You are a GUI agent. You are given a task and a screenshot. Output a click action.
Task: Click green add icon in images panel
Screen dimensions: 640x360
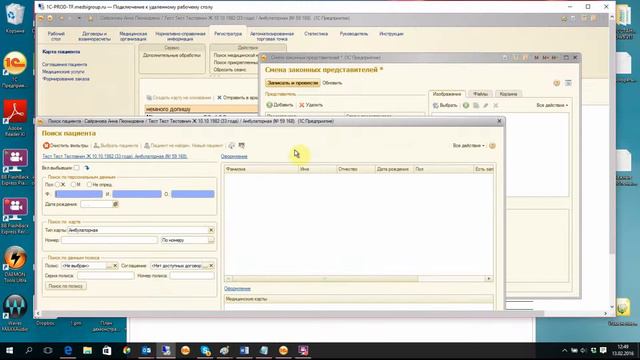pos(466,105)
